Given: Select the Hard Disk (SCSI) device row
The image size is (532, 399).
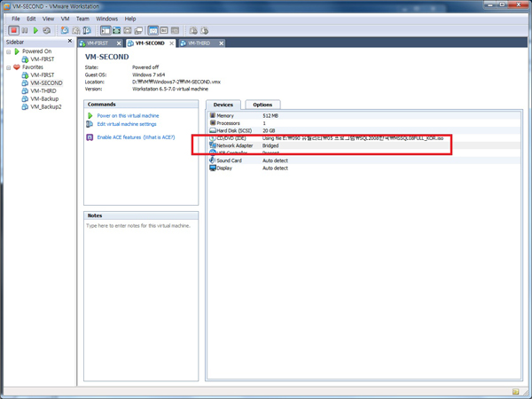Looking at the screenshot, I should pyautogui.click(x=364, y=130).
